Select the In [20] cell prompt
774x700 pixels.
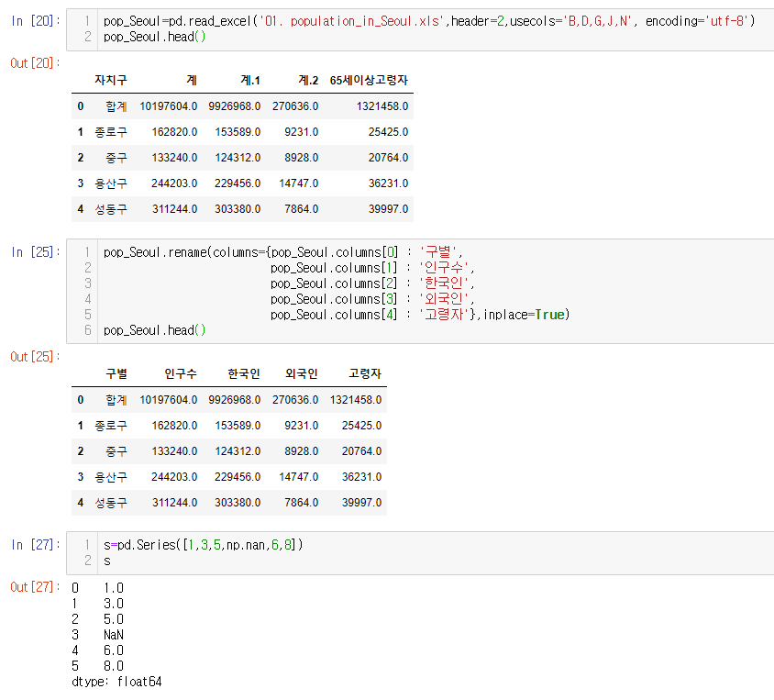click(30, 21)
